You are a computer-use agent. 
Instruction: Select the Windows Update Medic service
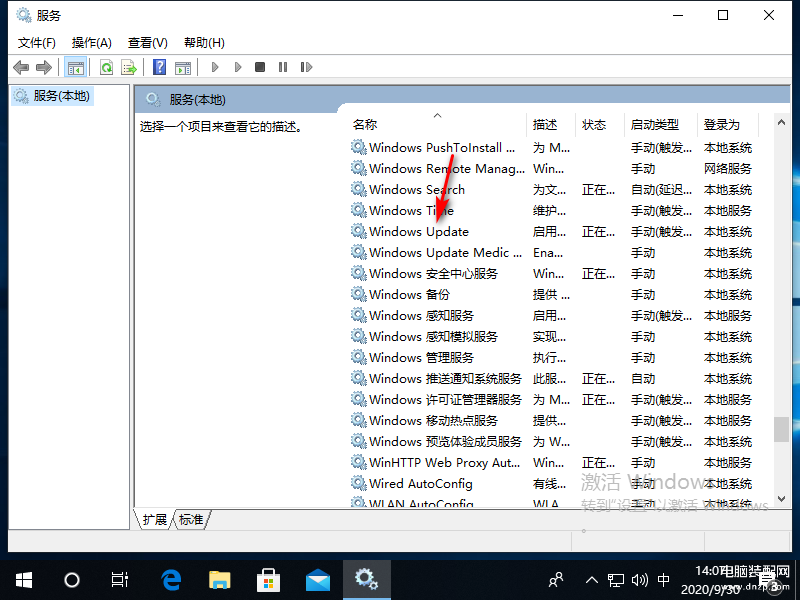(x=554, y=253)
